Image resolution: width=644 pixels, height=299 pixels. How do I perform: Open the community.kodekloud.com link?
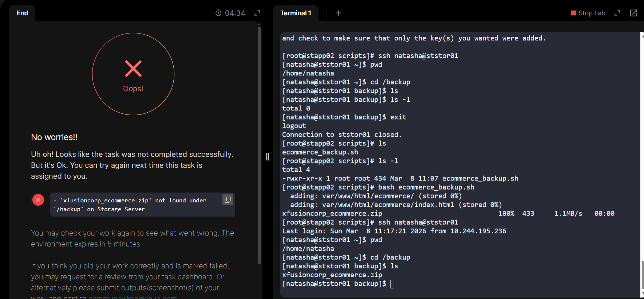click(133, 297)
